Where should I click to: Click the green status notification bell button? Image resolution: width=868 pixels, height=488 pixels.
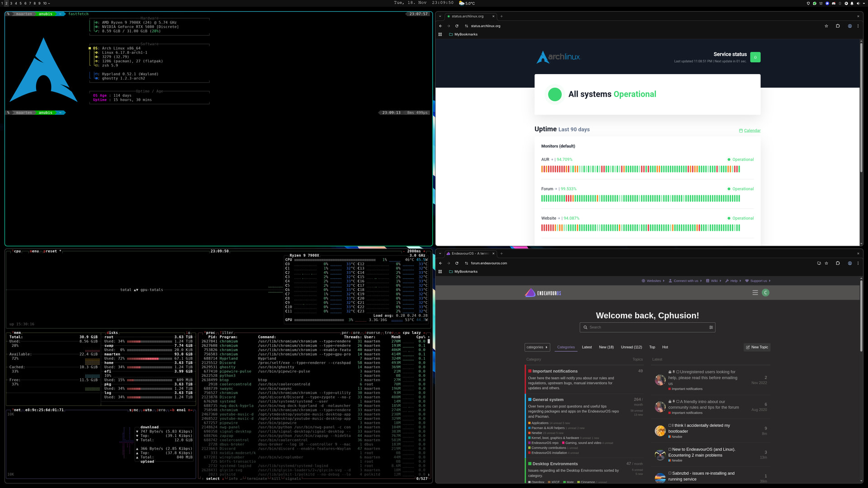[755, 57]
